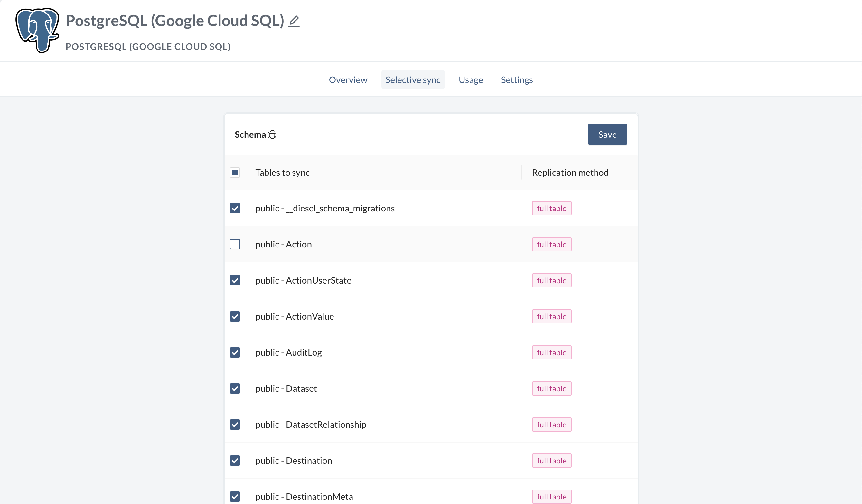Click the public - ActionValue table name
Viewport: 862px width, 504px height.
pyautogui.click(x=295, y=316)
